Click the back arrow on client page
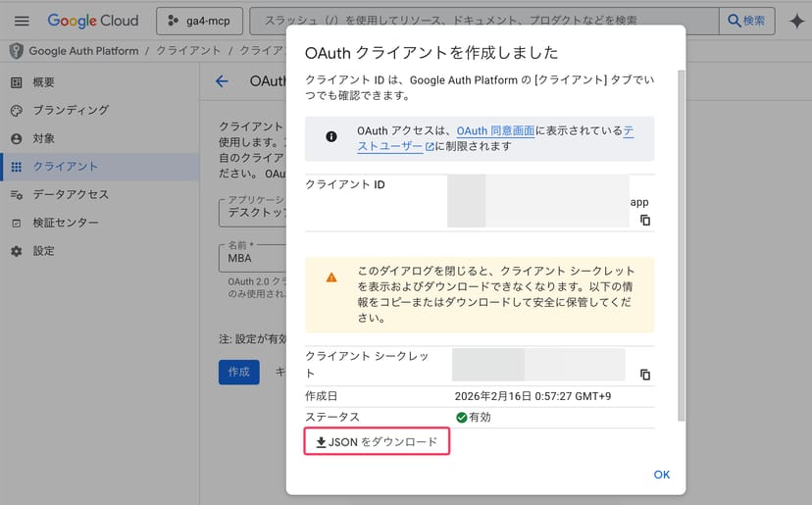812x505 pixels. (x=222, y=81)
